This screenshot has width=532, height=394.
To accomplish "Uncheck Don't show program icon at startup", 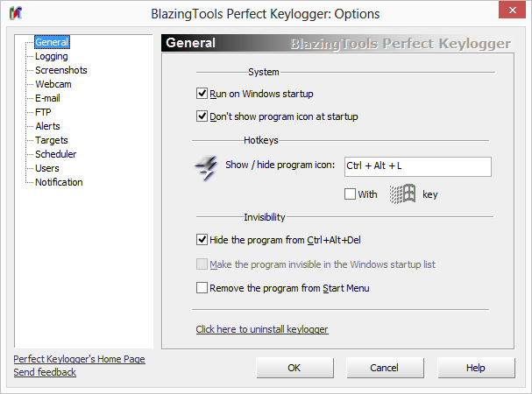I will [x=202, y=116].
